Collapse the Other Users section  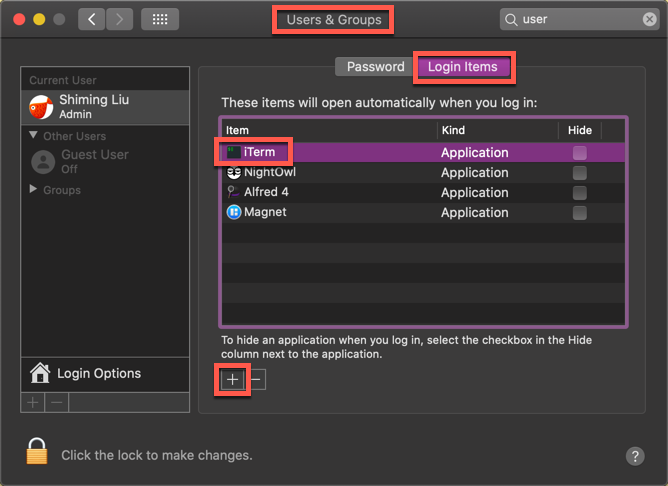click(33, 135)
